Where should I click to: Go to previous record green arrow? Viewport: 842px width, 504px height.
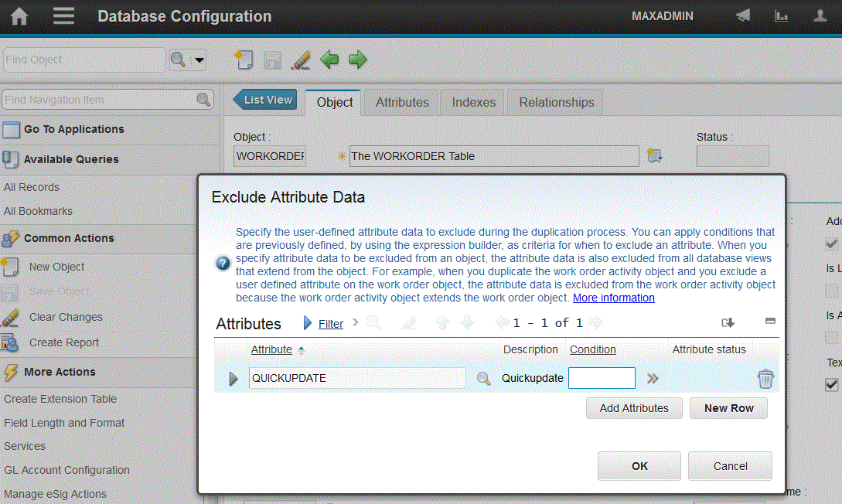[330, 60]
